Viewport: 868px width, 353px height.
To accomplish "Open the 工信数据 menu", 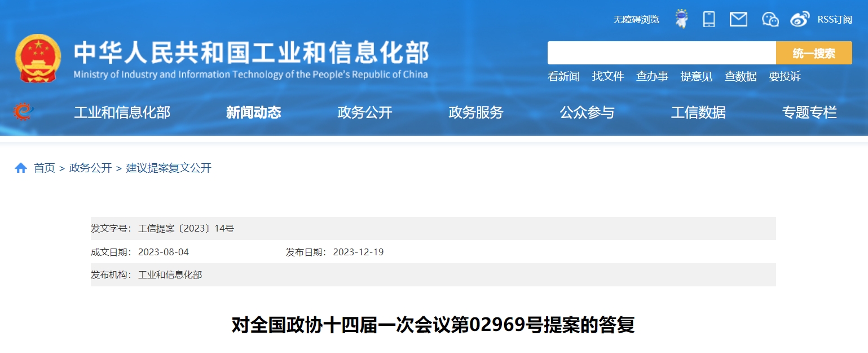I will 698,112.
